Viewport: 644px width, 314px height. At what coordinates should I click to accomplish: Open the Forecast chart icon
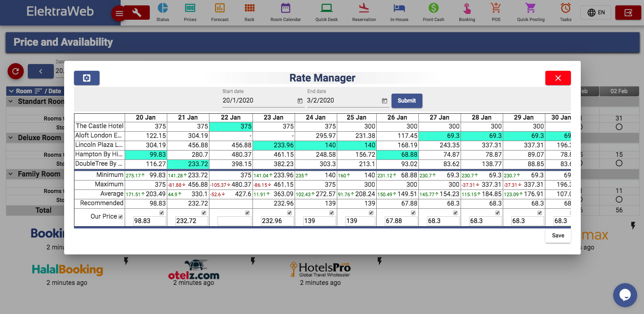click(220, 8)
